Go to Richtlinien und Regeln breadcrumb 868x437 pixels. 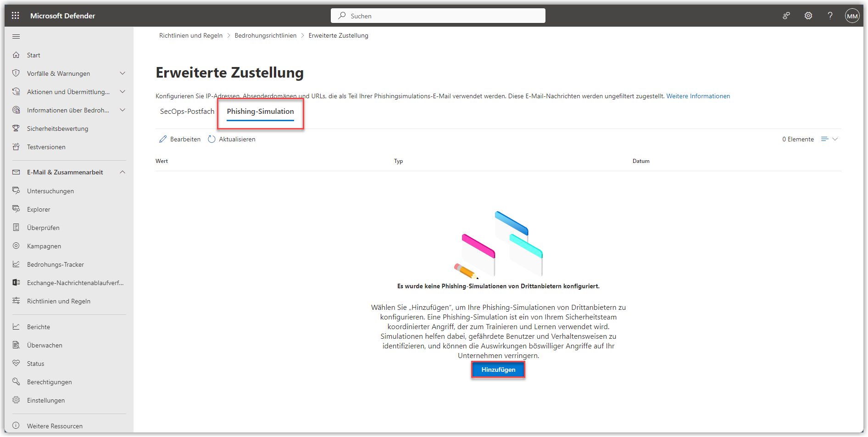pyautogui.click(x=191, y=35)
